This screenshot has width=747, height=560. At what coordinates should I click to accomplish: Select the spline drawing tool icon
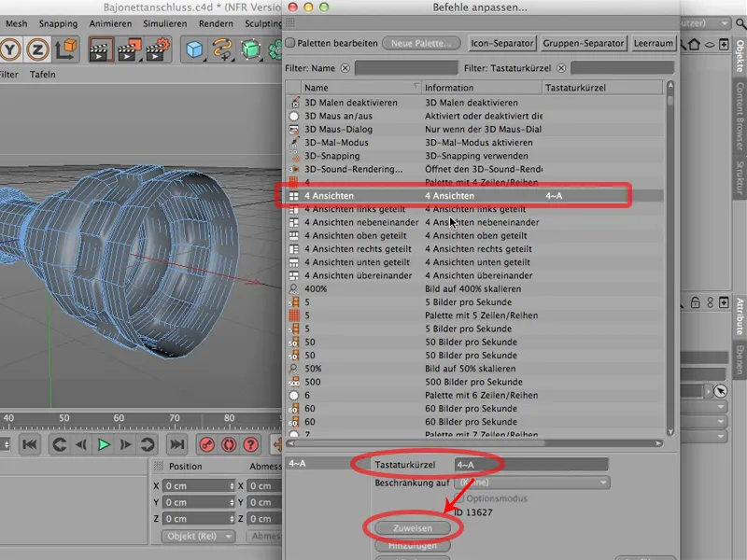(x=224, y=47)
